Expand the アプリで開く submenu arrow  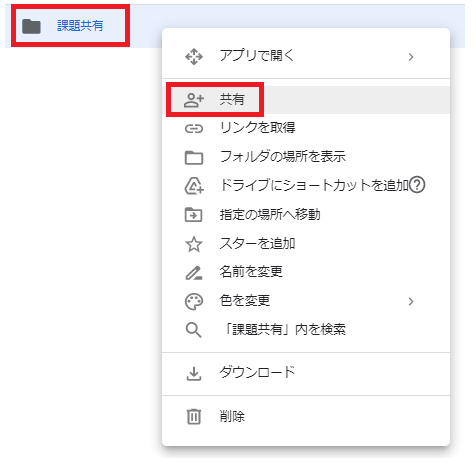click(x=411, y=57)
